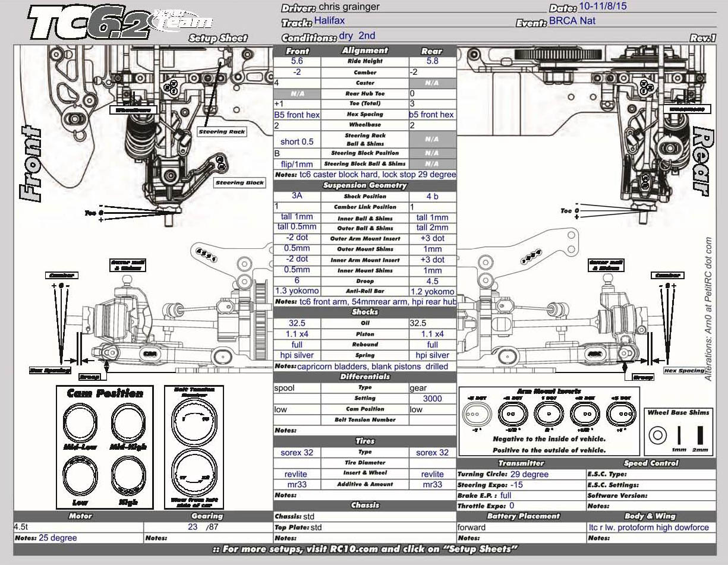Click the Steering Rack callout label
Image resolution: width=728 pixels, height=565 pixels.
(x=221, y=131)
